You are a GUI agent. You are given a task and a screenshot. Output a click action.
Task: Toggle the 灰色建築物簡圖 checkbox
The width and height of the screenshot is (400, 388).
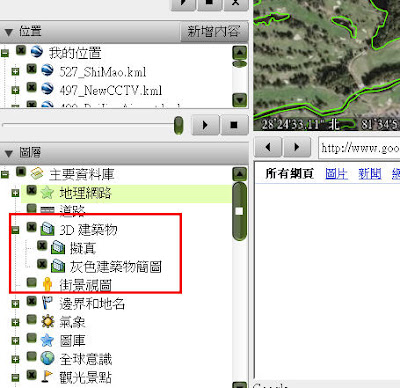42,264
